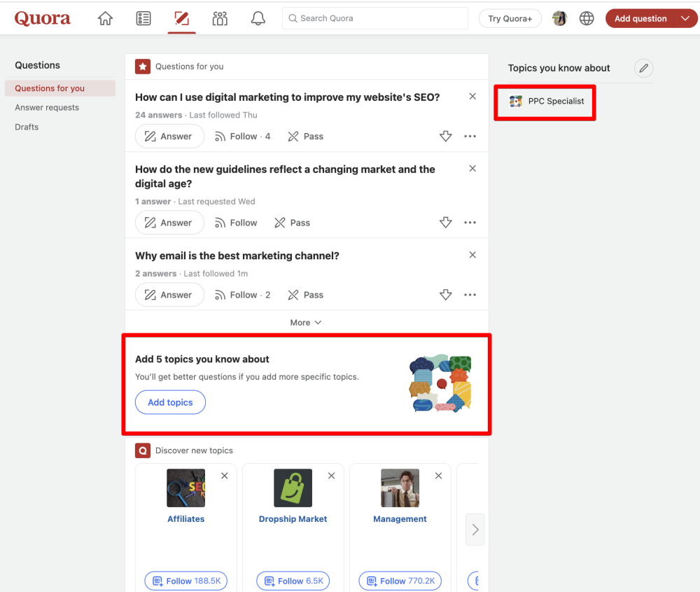700x592 pixels.
Task: Open the PPC Specialist topic
Action: pyautogui.click(x=547, y=102)
